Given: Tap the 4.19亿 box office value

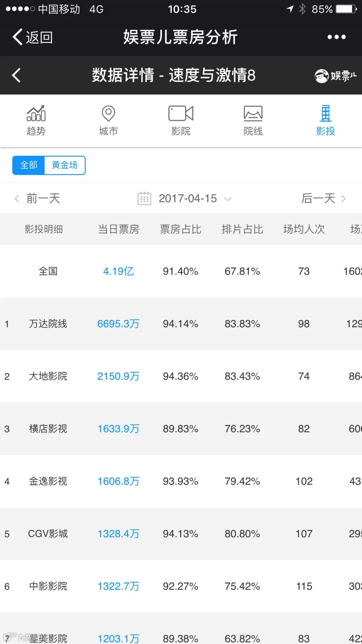Looking at the screenshot, I should tap(119, 271).
